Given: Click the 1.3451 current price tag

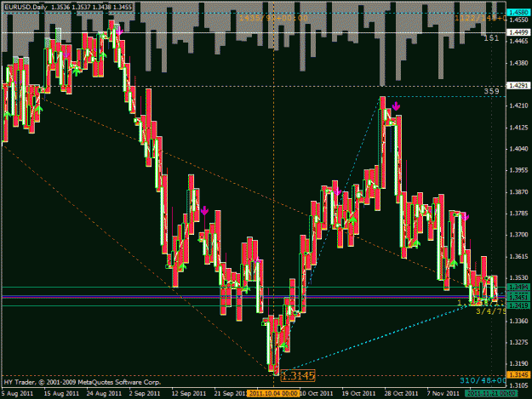Looking at the screenshot, I should [x=519, y=297].
